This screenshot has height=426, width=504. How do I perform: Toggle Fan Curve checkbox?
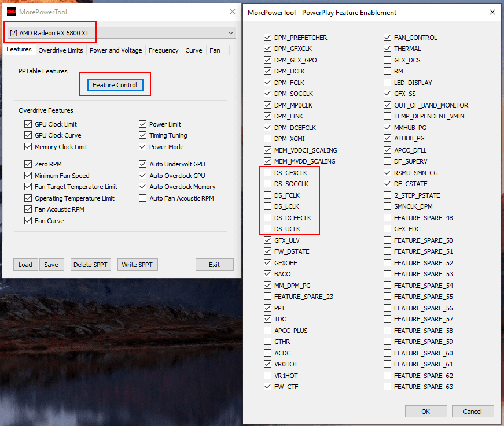(28, 221)
